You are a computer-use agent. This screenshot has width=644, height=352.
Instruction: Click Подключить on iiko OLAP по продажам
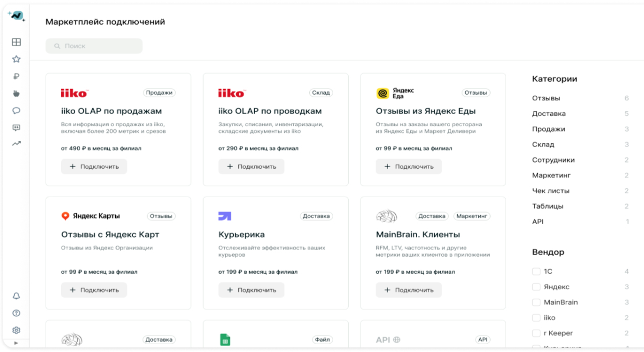[x=94, y=167]
